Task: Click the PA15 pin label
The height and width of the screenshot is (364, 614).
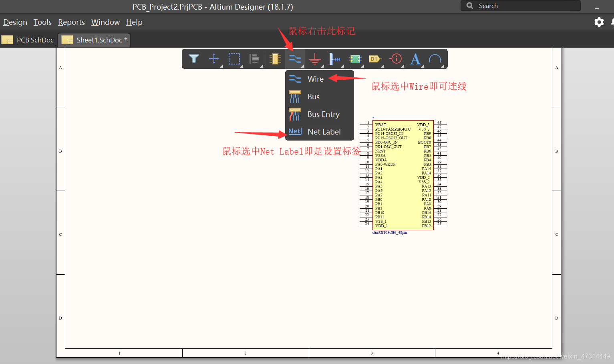Action: click(x=427, y=169)
